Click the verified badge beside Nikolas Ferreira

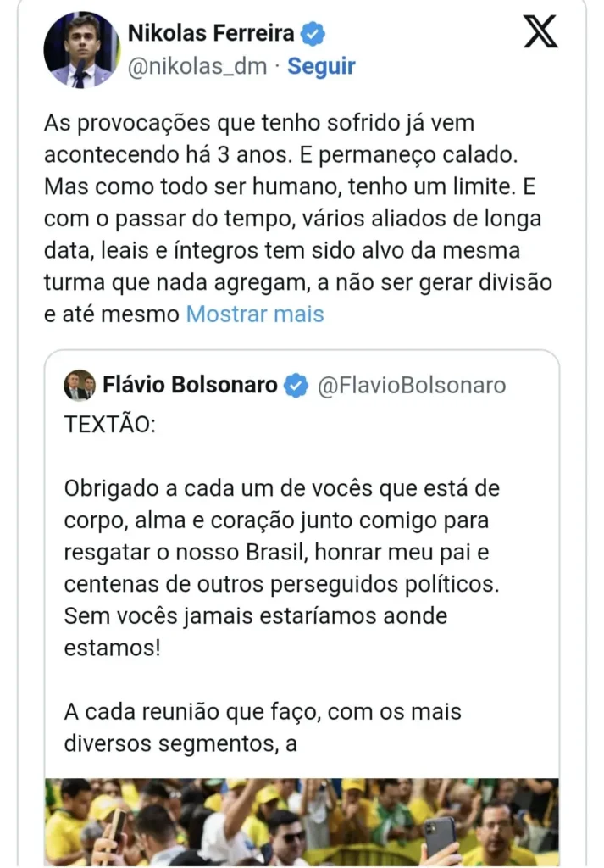314,34
